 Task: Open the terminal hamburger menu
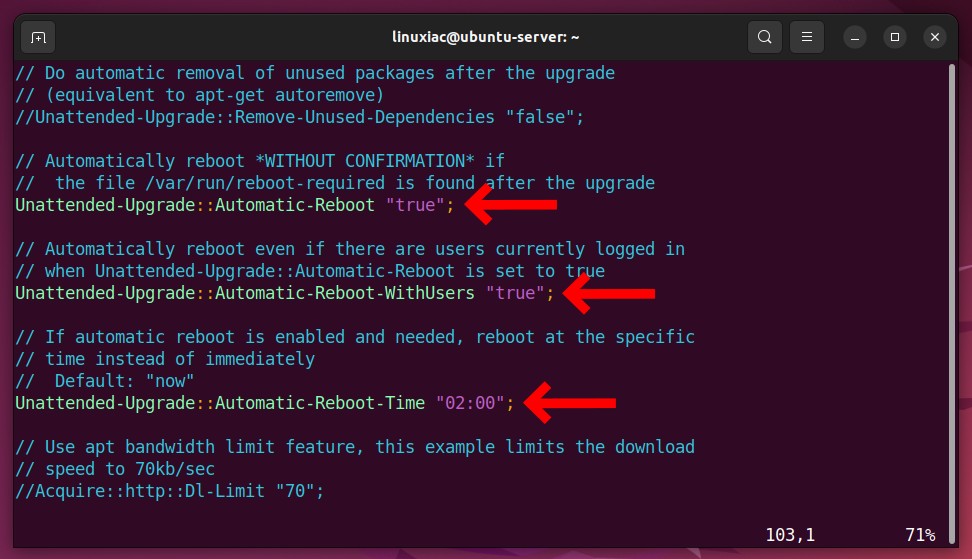click(x=806, y=37)
